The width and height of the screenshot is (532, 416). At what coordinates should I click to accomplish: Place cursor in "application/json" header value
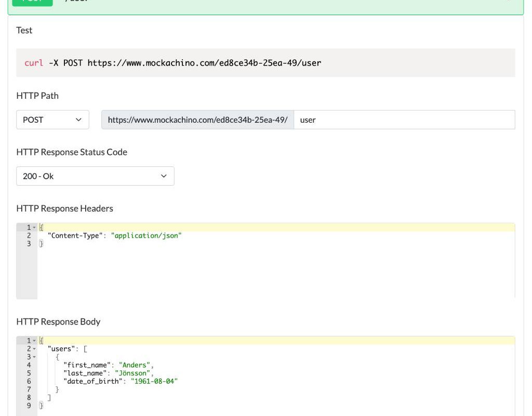tap(146, 236)
